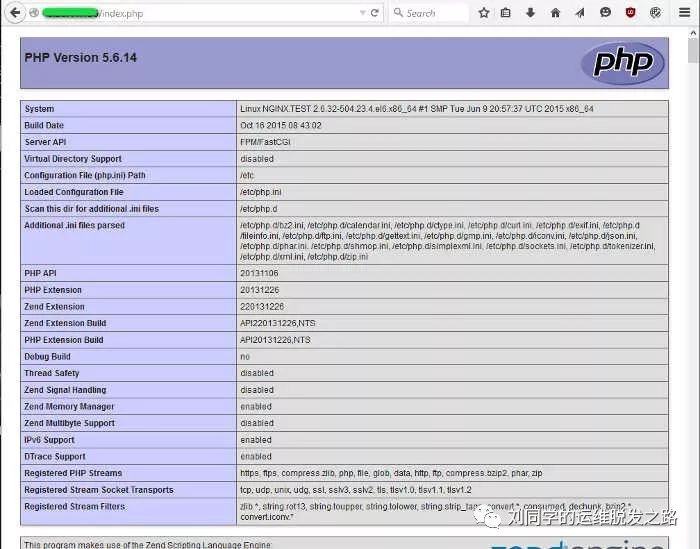Click the IPv6 Support label
This screenshot has width=700, height=549.
tap(49, 440)
